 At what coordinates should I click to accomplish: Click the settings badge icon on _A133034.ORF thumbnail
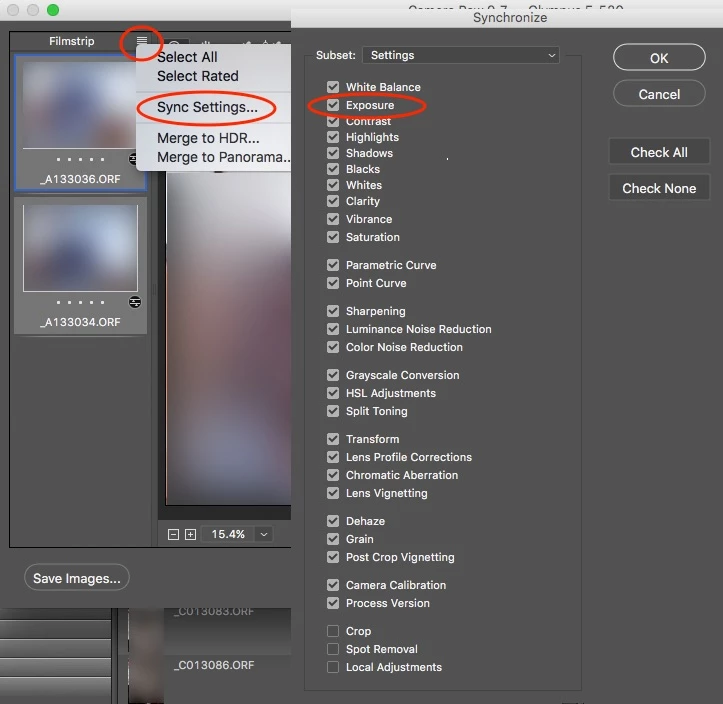[x=135, y=302]
